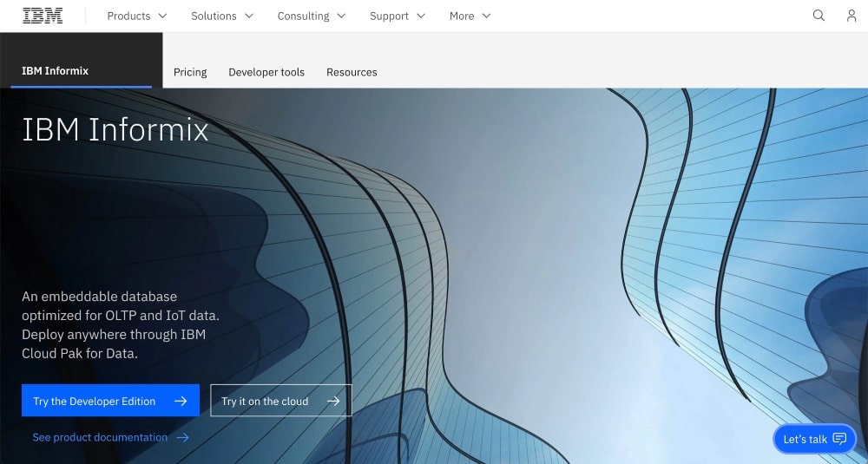This screenshot has width=868, height=464.
Task: Select the IBM Informix tab
Action: point(56,71)
